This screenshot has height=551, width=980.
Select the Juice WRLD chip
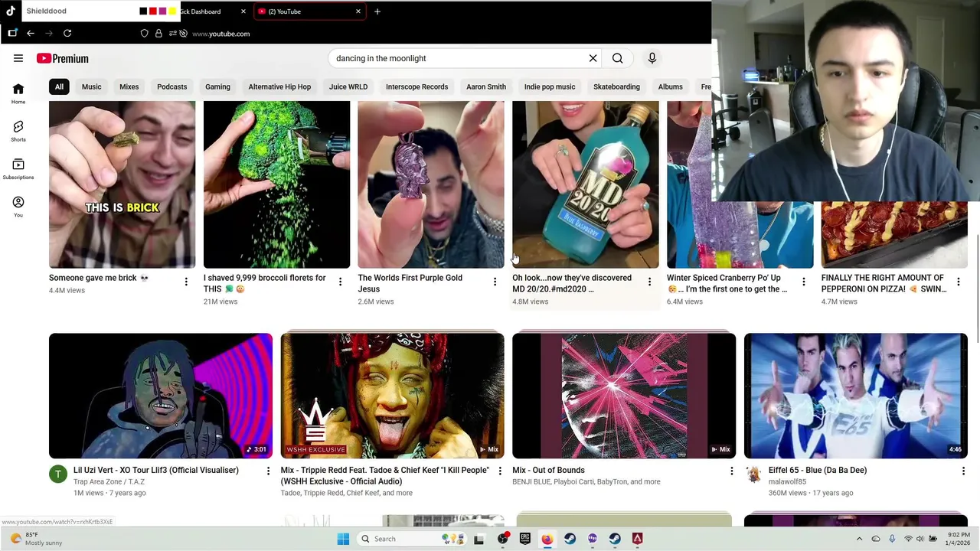[348, 86]
